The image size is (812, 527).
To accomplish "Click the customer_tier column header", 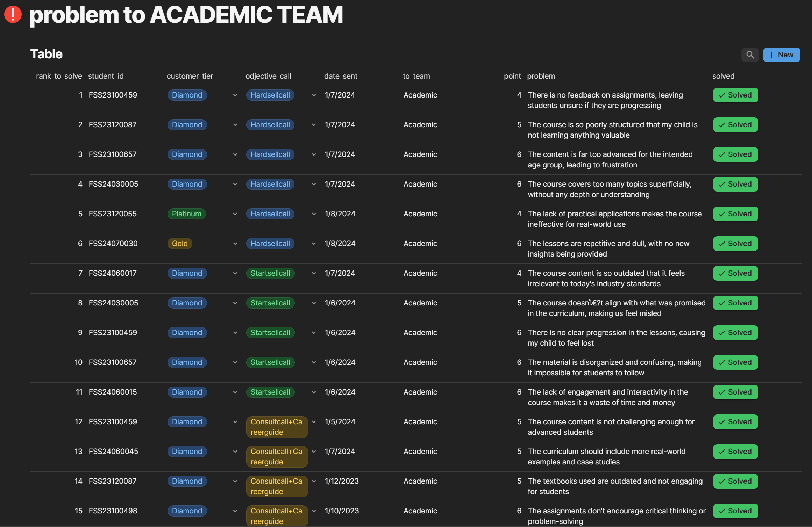I will tap(190, 76).
